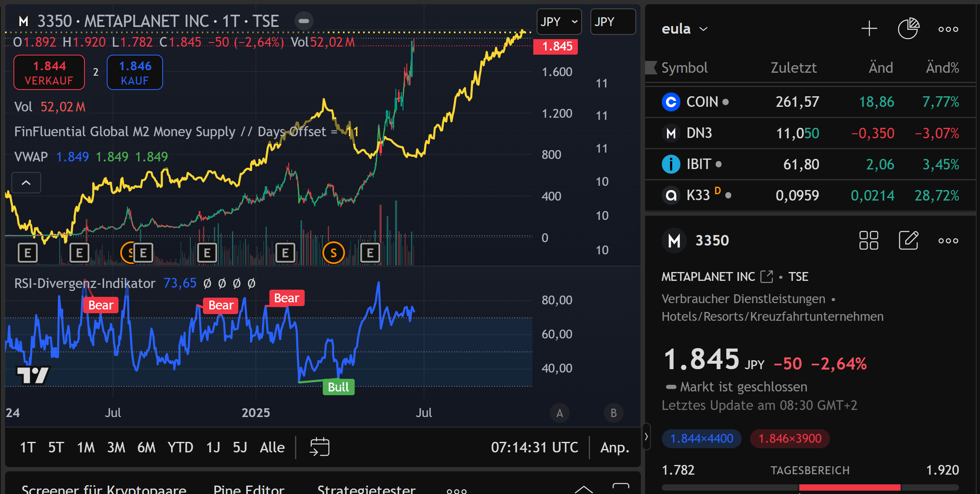Select the VWAP indicator legend
This screenshot has height=494, width=980.
click(31, 157)
